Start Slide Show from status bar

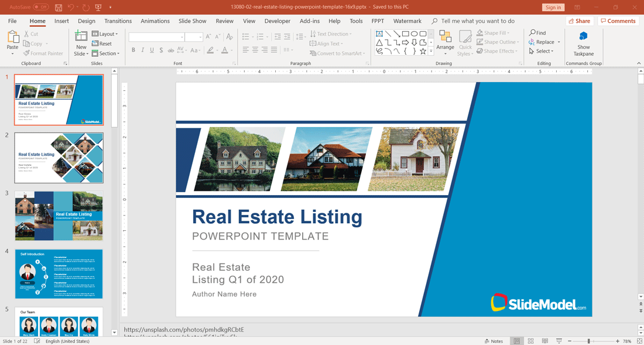click(559, 341)
